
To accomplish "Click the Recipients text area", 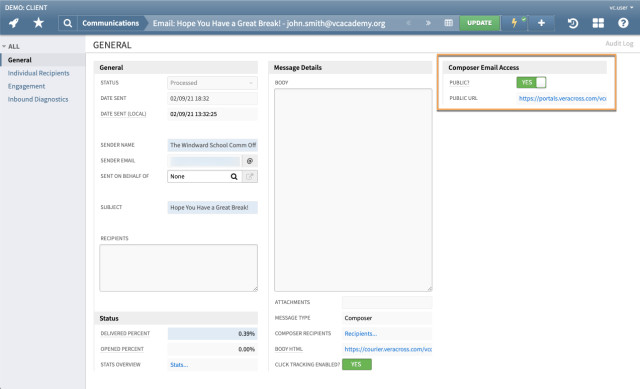I will coord(178,268).
